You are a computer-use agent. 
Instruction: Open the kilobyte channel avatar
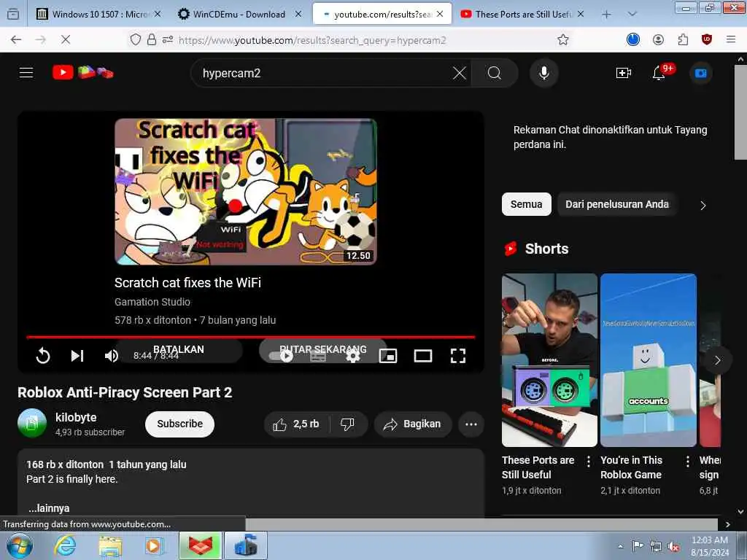pos(32,423)
